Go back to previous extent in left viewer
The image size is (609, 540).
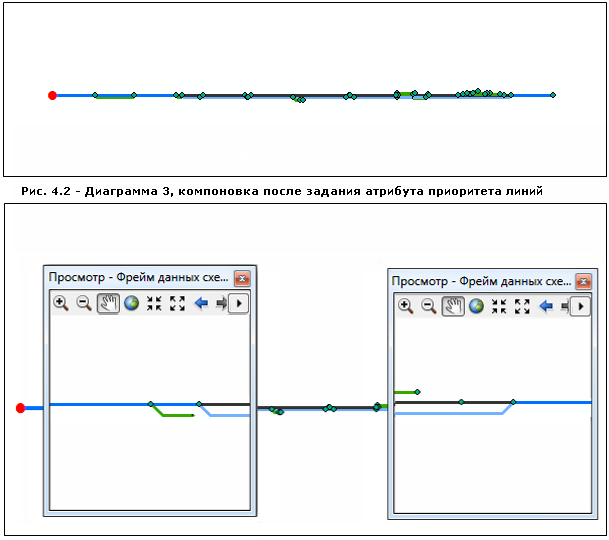(x=201, y=303)
